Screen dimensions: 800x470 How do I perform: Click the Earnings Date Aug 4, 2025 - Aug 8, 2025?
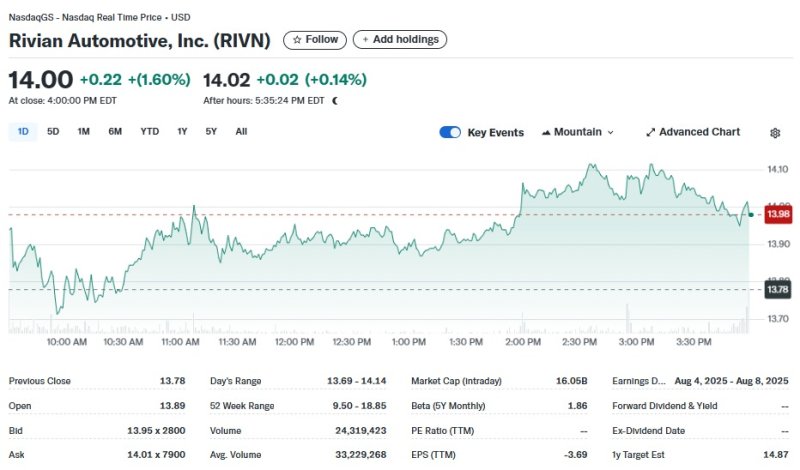click(x=731, y=381)
